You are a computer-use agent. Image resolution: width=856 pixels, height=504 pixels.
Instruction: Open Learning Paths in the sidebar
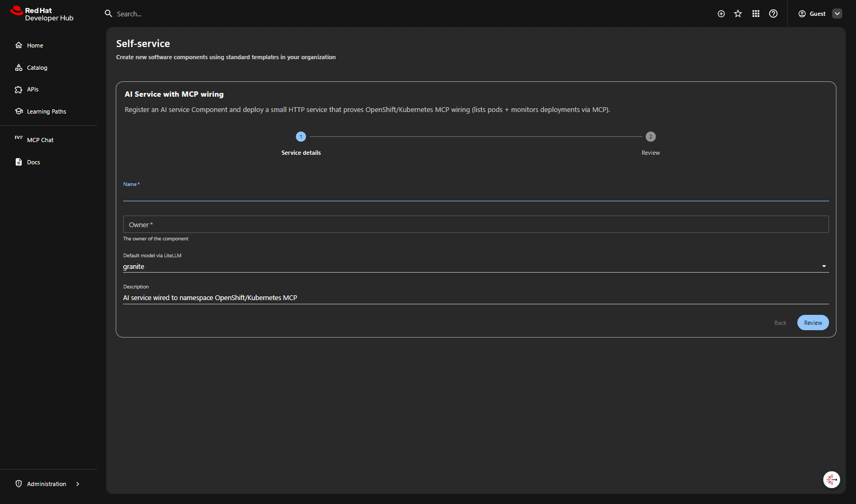click(46, 111)
